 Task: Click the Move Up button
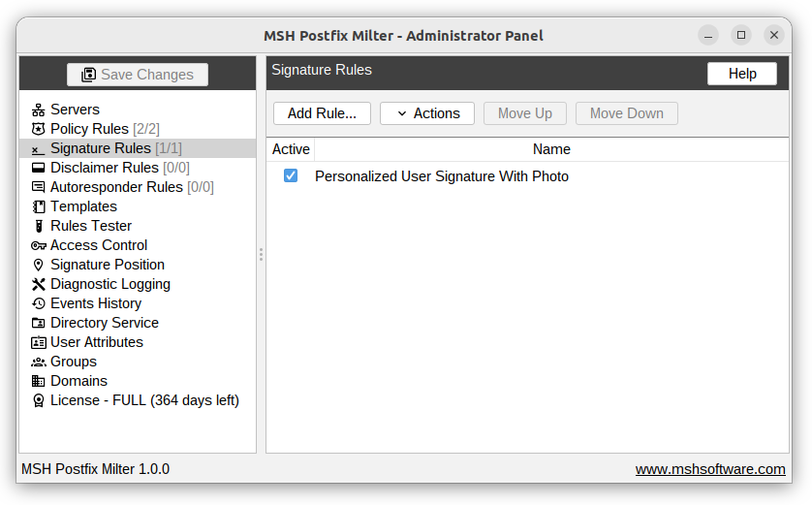tap(525, 113)
